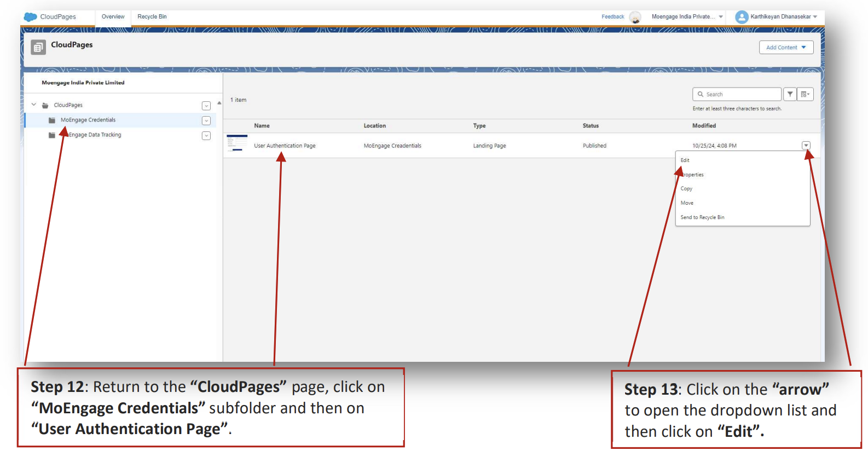868x462 pixels.
Task: Open dropdown for Engage Data Tracking folder
Action: click(x=206, y=136)
